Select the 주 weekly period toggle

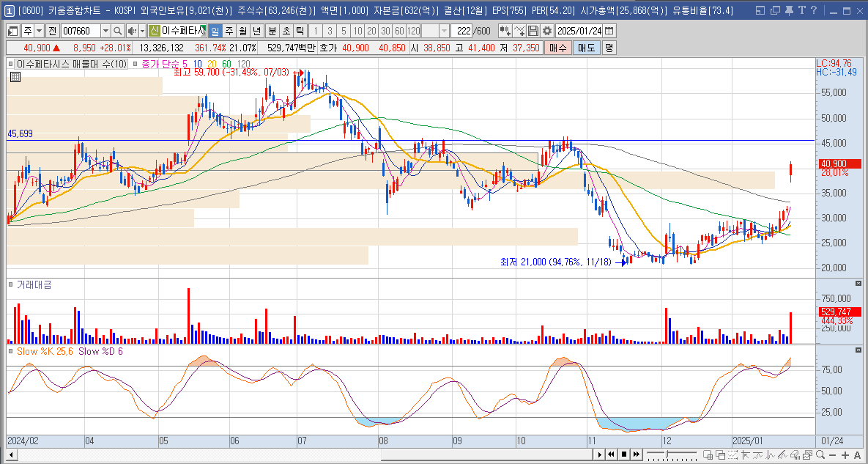(229, 31)
